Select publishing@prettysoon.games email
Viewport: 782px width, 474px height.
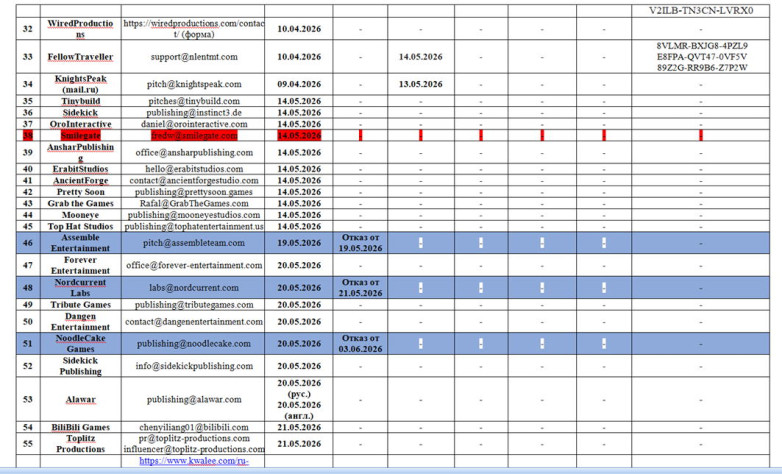click(x=194, y=192)
